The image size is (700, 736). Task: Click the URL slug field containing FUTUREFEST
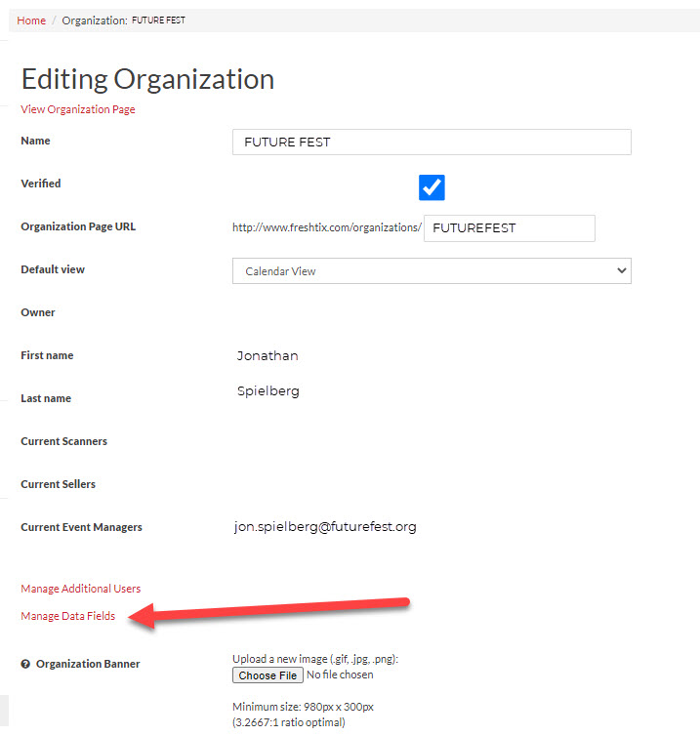tap(510, 228)
